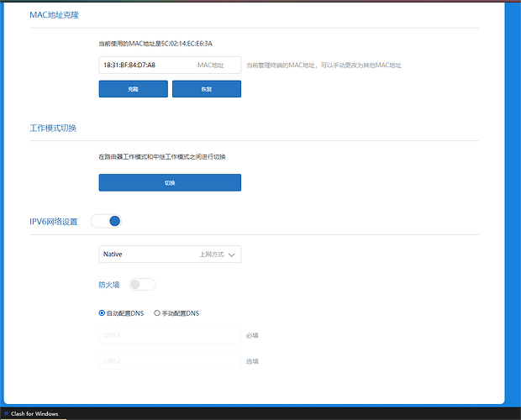Toggle the IPV6网络设置 switch off
521x420 pixels.
[x=107, y=221]
